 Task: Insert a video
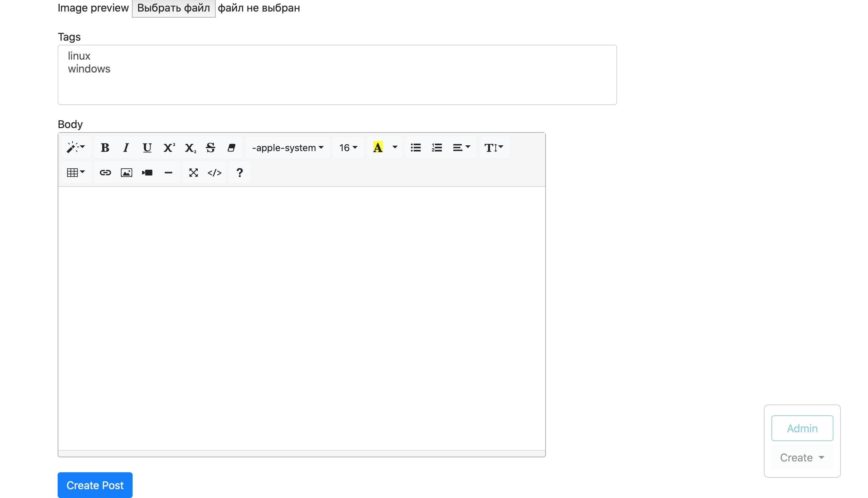(147, 172)
